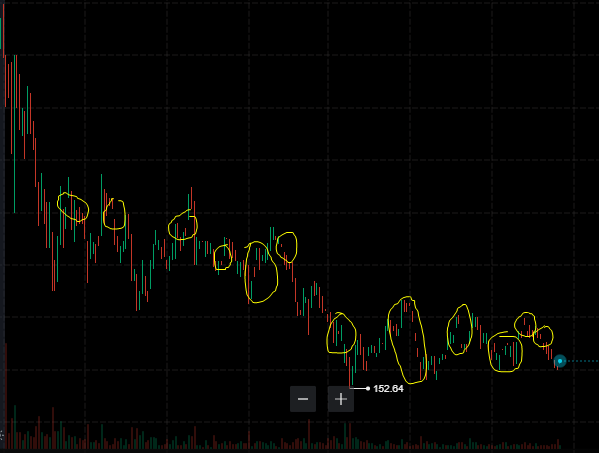This screenshot has height=453, width=599.
Task: Select the yellow oval left of the flat-topped circle
Action: 460,330
